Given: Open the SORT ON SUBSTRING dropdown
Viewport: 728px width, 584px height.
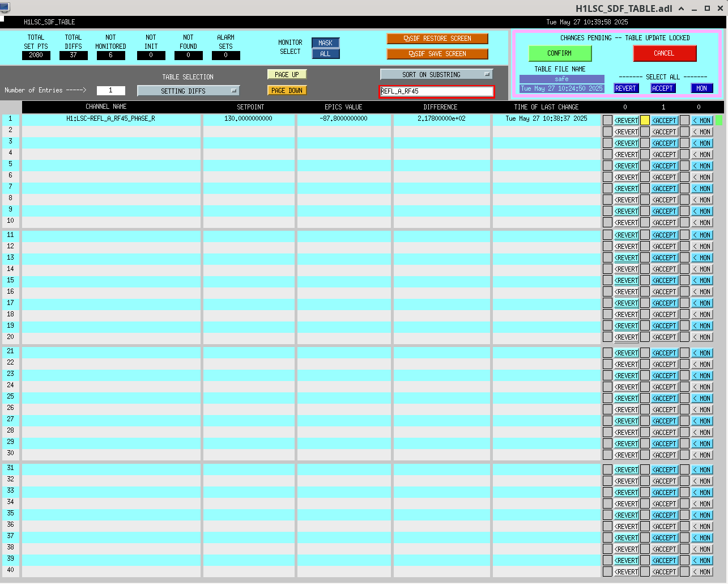Looking at the screenshot, I should pyautogui.click(x=437, y=74).
